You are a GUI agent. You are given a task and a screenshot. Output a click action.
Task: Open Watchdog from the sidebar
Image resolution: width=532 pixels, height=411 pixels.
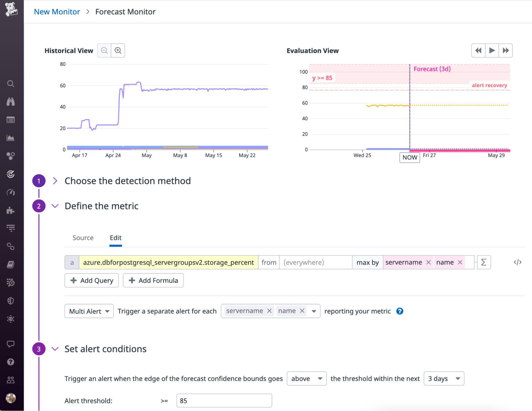coord(11,102)
